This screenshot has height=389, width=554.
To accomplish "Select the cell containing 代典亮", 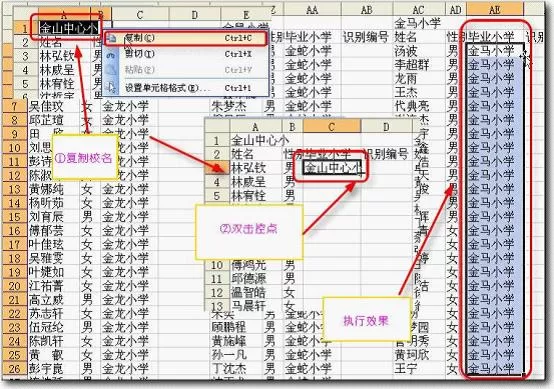I will click(419, 106).
